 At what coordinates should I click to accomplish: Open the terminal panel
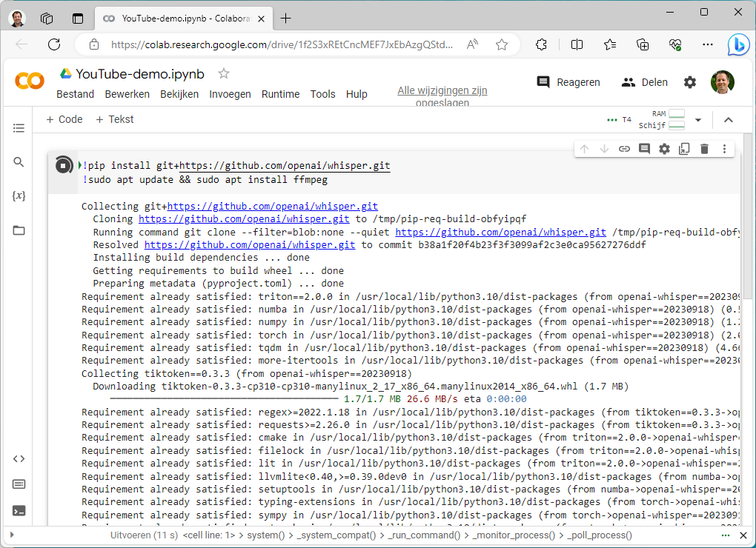(19, 510)
